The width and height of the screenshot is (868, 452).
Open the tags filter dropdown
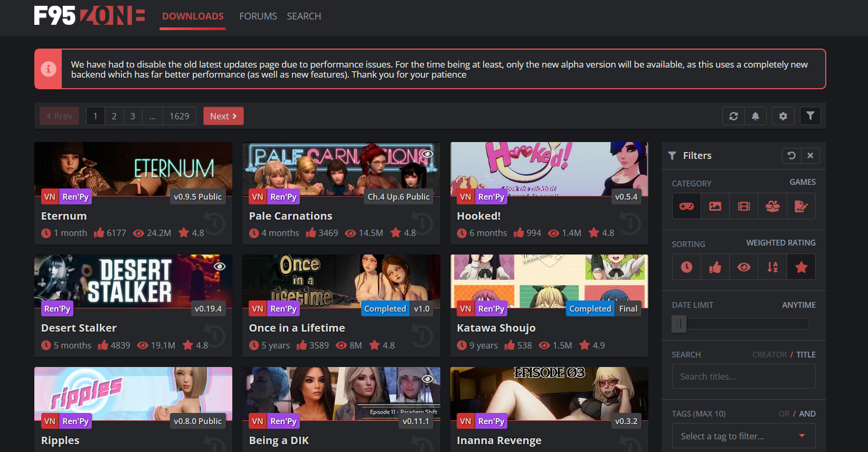(x=743, y=436)
